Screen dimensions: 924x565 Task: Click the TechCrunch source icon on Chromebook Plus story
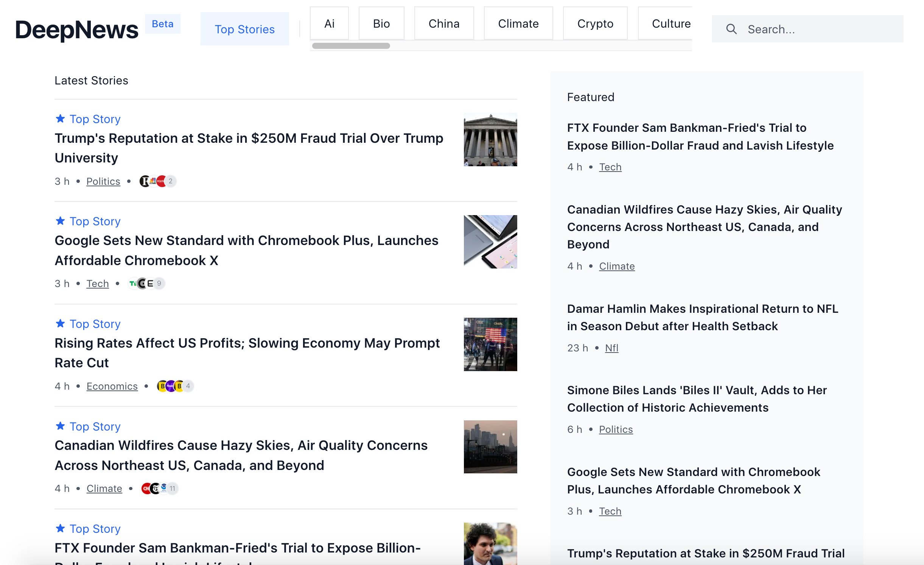point(133,283)
